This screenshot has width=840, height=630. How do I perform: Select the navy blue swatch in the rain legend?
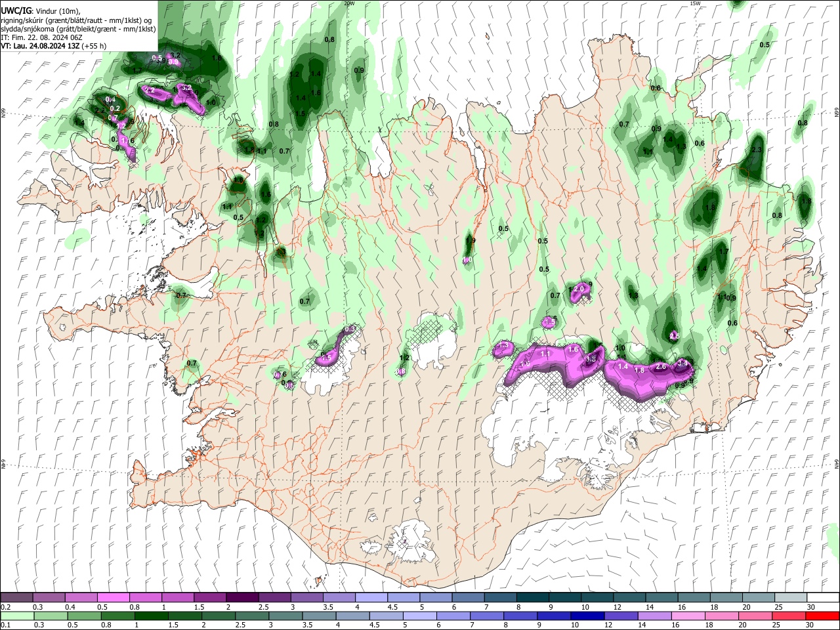pyautogui.click(x=587, y=616)
